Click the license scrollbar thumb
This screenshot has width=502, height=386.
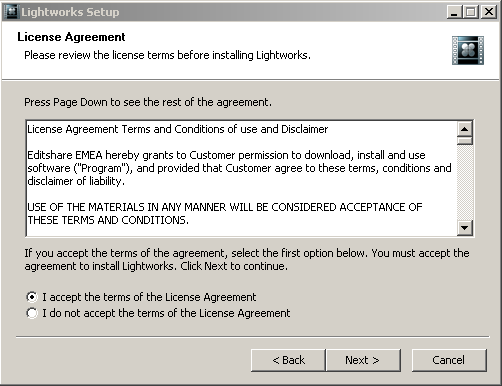click(465, 141)
